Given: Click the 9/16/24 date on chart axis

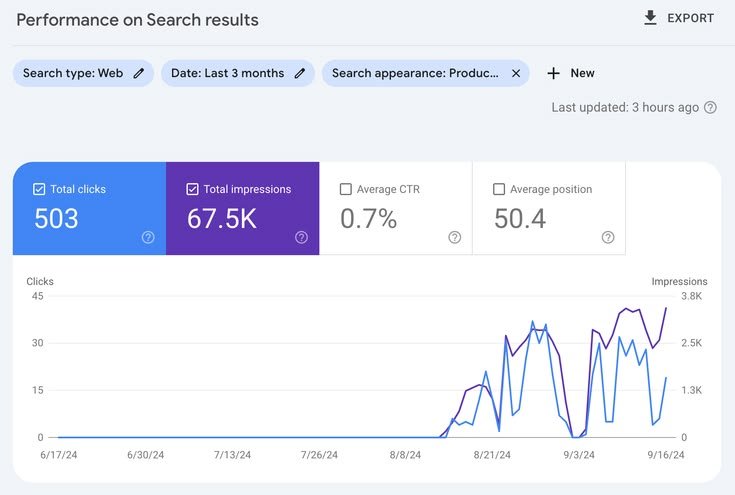Looking at the screenshot, I should click(x=666, y=455).
